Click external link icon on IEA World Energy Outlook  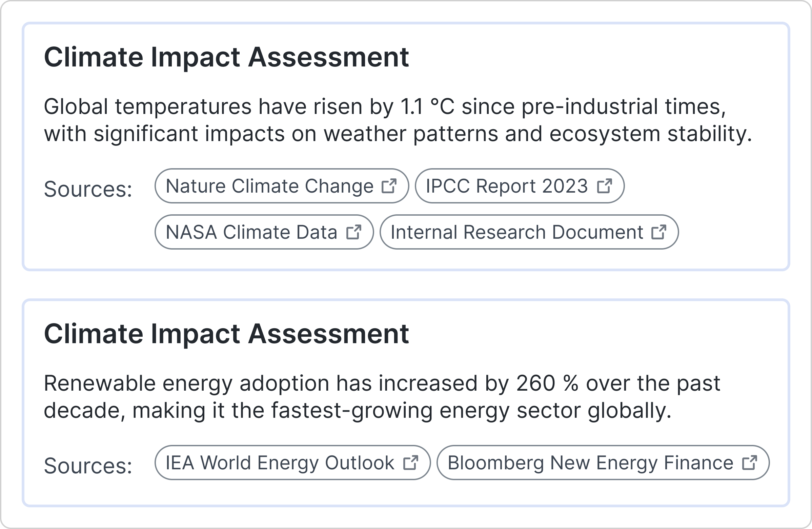click(411, 463)
